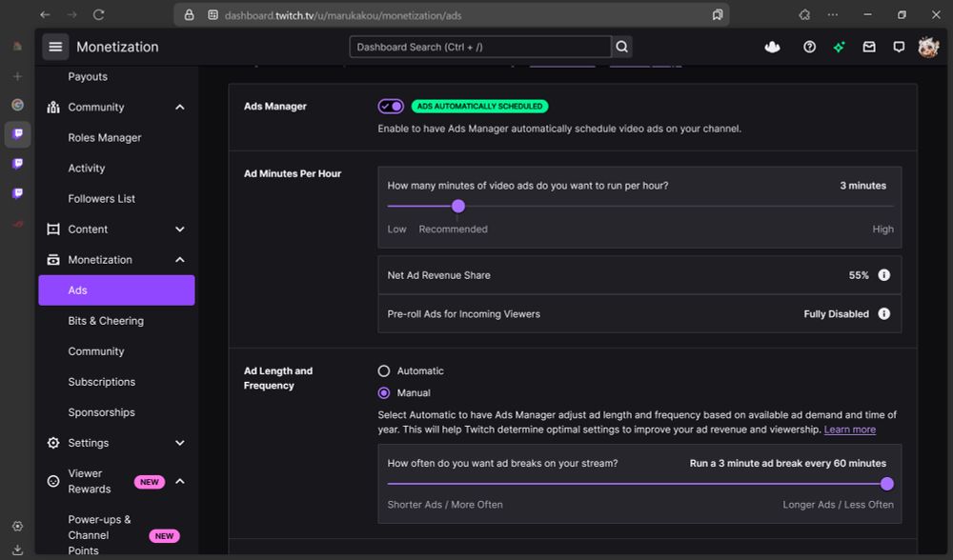Open the inbox envelope icon

click(x=869, y=47)
